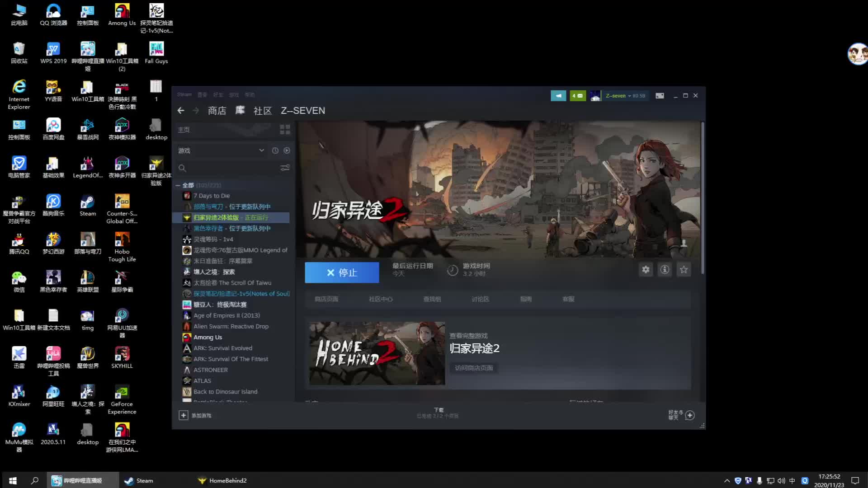Open Windows Start menu
This screenshot has width=868, height=488.
[13, 480]
